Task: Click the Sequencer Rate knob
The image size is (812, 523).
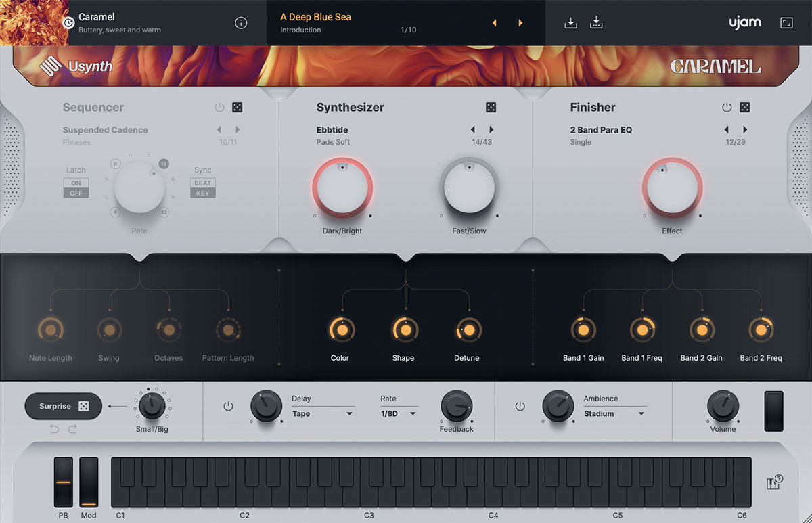Action: pyautogui.click(x=139, y=188)
